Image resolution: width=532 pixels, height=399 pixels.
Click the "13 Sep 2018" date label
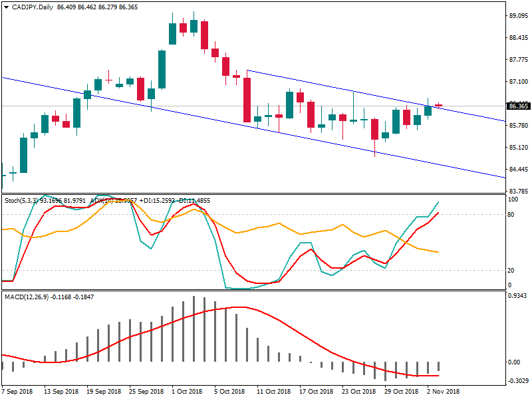click(x=61, y=392)
